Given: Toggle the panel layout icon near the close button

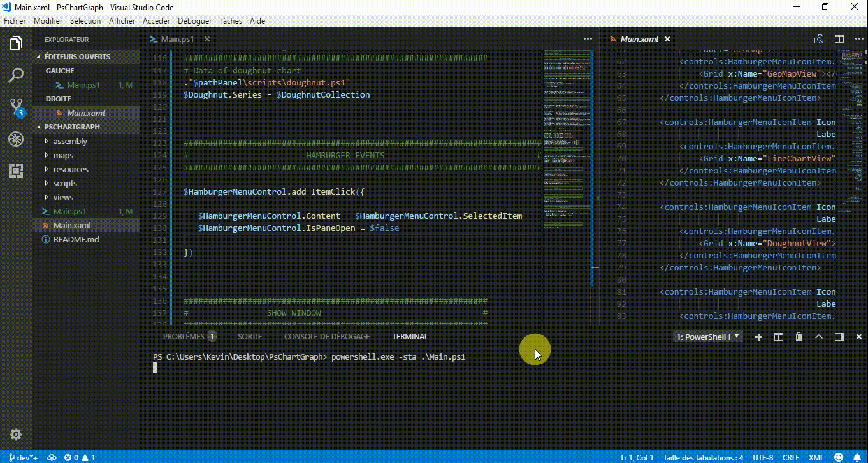Looking at the screenshot, I should click(839, 336).
